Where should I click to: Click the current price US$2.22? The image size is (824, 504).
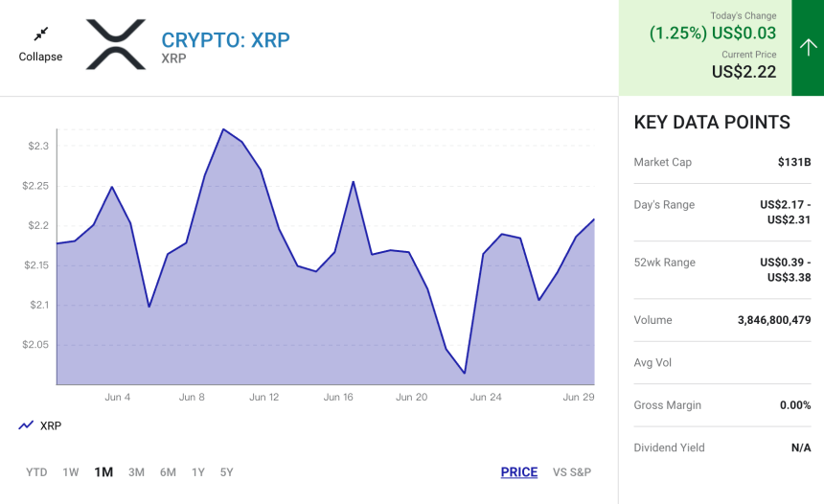pyautogui.click(x=744, y=72)
